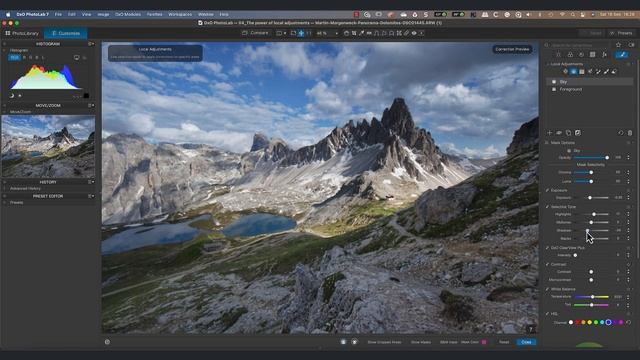
Task: Toggle the White Balance correction
Action: (x=547, y=289)
